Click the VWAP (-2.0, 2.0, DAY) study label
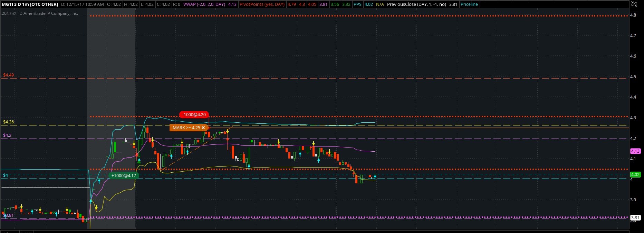Image resolution: width=644 pixels, height=233 pixels. [204, 4]
